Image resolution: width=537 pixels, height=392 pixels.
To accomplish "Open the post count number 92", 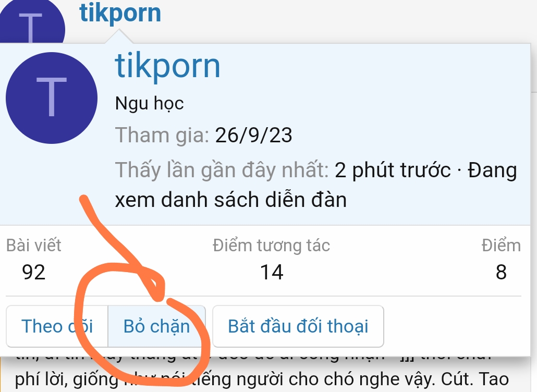I will click(33, 273).
